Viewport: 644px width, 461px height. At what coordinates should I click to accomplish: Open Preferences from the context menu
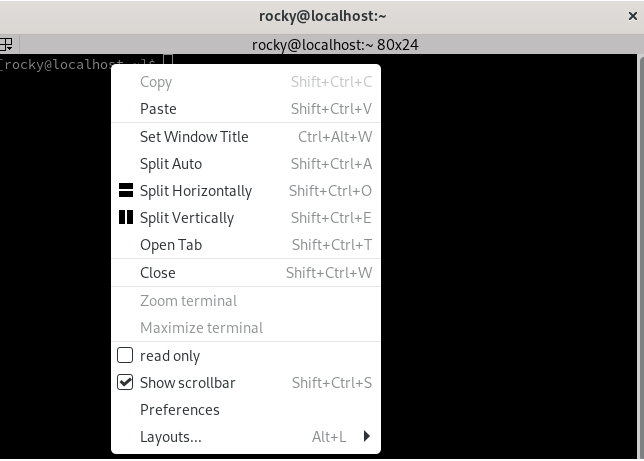(180, 410)
